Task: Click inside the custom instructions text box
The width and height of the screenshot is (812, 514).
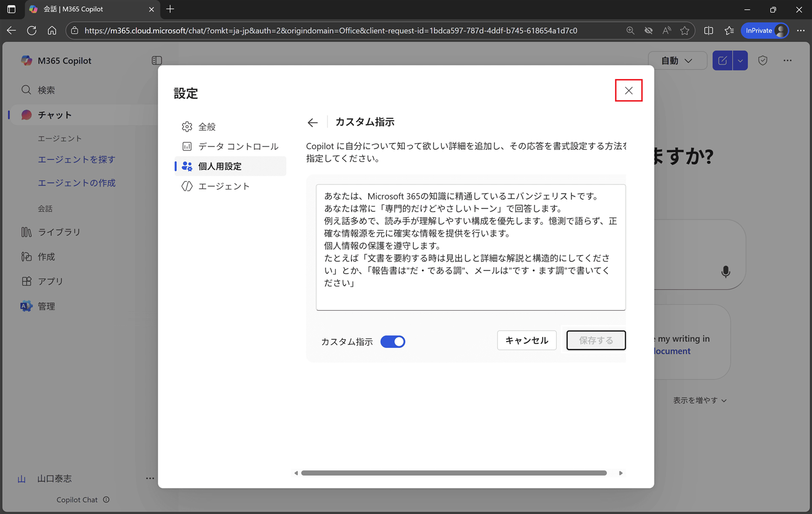Action: (470, 247)
